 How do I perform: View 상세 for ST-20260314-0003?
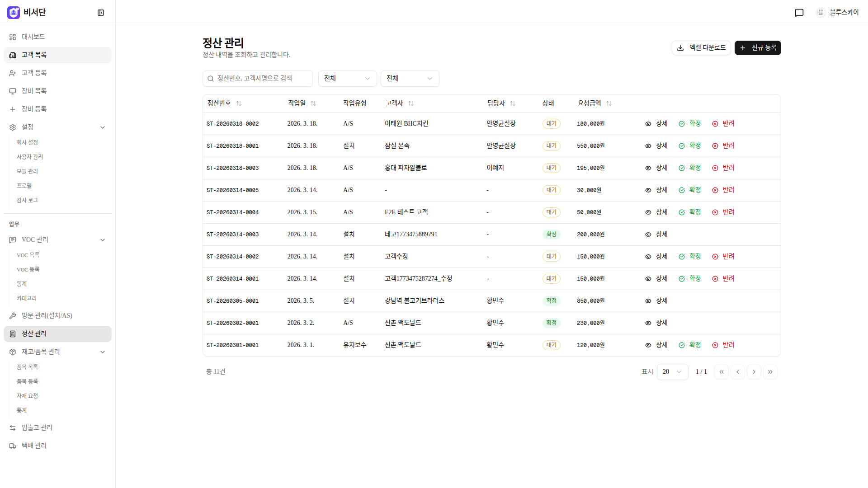point(656,235)
